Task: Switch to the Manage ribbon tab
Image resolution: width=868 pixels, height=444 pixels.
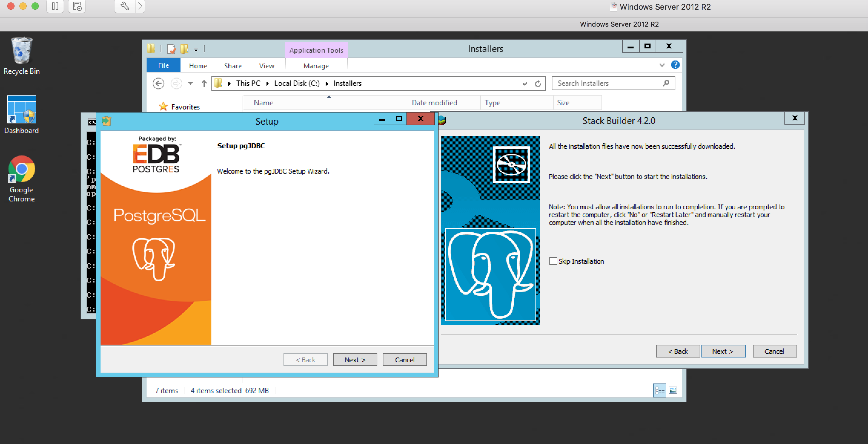Action: 316,66
